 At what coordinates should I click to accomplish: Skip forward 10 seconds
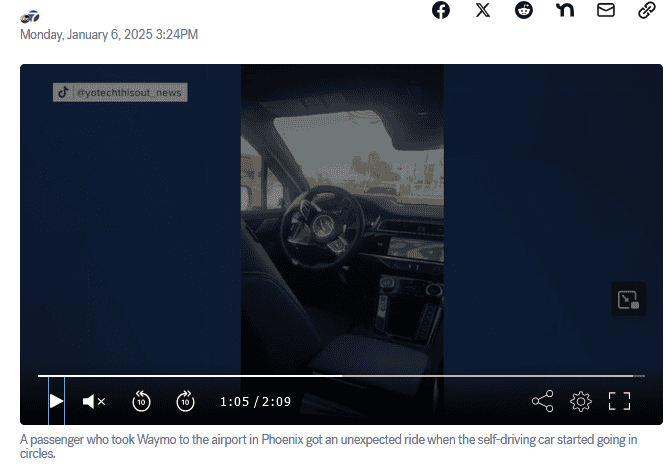point(185,401)
